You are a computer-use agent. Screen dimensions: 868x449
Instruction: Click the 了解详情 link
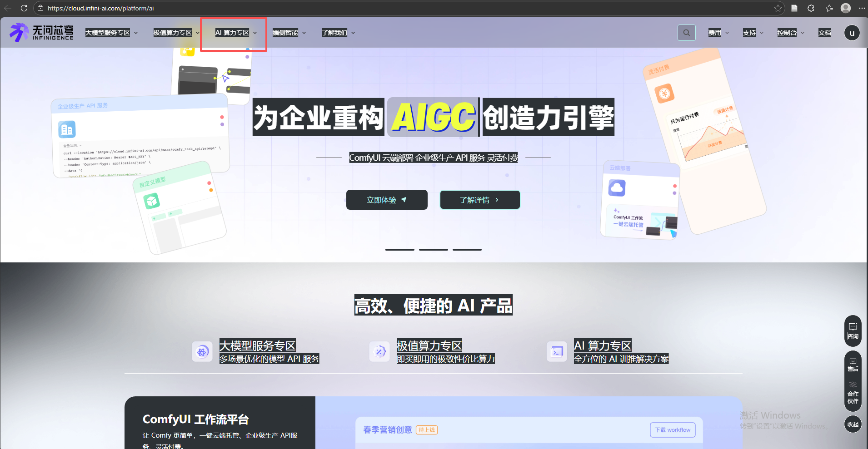tap(479, 200)
